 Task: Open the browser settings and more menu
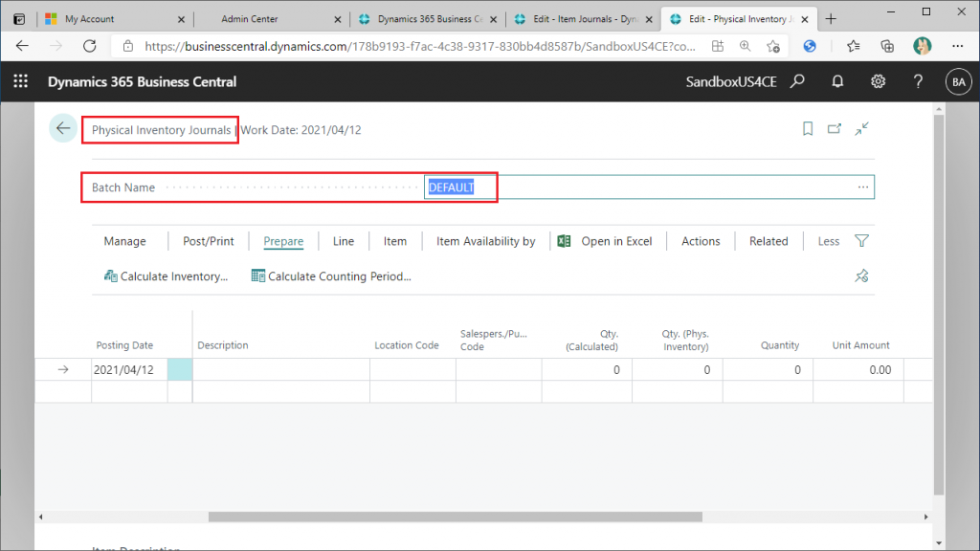957,46
